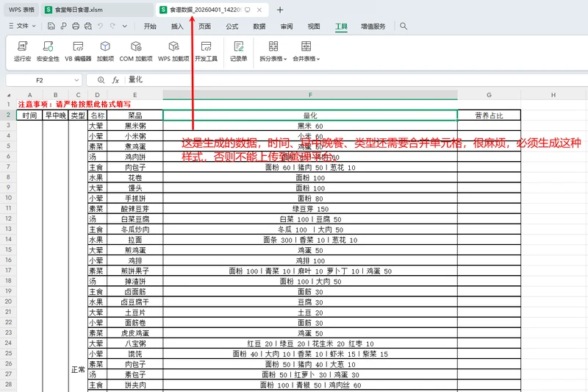Open the 视图 ribbon tab
Image resolution: width=588 pixels, height=392 pixels.
314,26
